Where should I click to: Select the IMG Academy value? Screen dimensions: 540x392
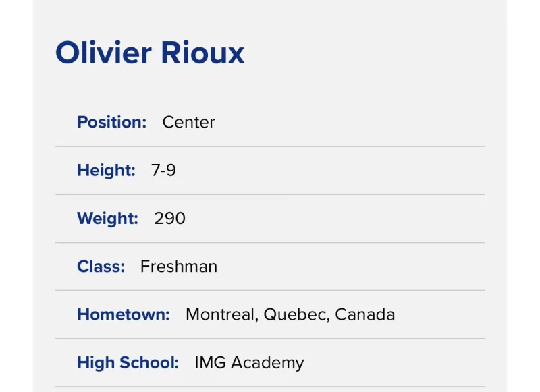point(249,362)
